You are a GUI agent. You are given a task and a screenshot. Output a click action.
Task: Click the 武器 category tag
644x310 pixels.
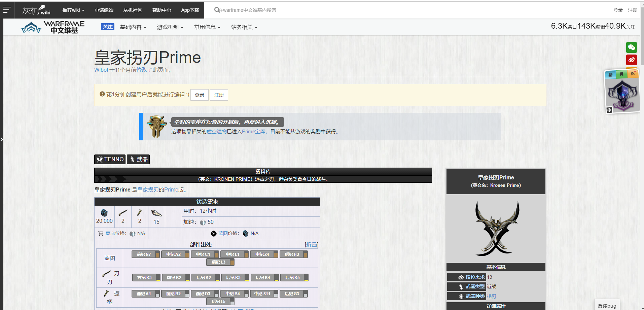pos(138,159)
